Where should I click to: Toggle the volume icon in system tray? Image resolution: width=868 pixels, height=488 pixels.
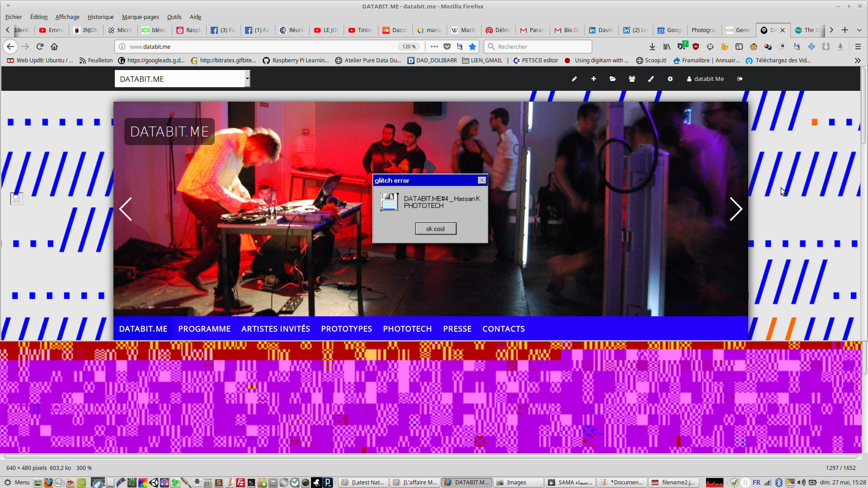point(801,482)
